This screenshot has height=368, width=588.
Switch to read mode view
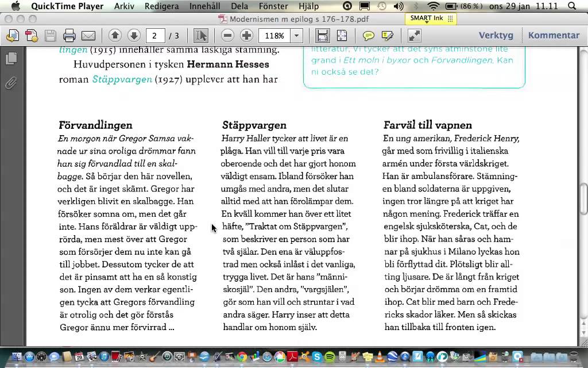tap(415, 36)
